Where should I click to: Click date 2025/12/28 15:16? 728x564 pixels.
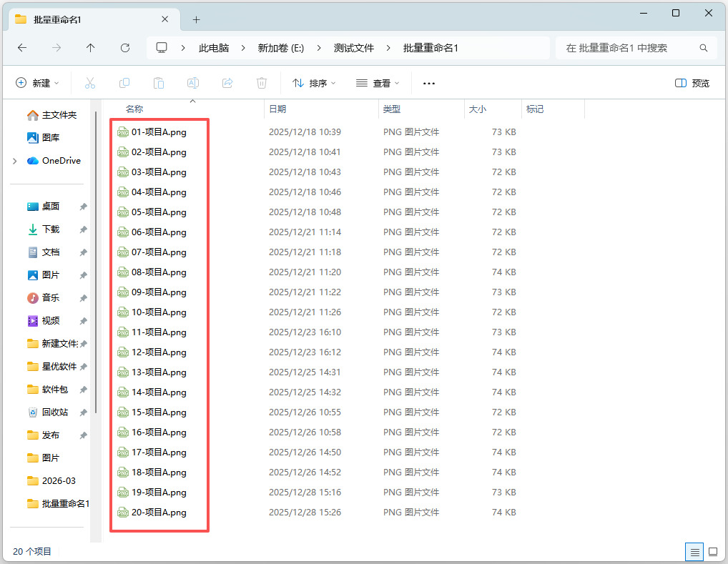tap(305, 493)
